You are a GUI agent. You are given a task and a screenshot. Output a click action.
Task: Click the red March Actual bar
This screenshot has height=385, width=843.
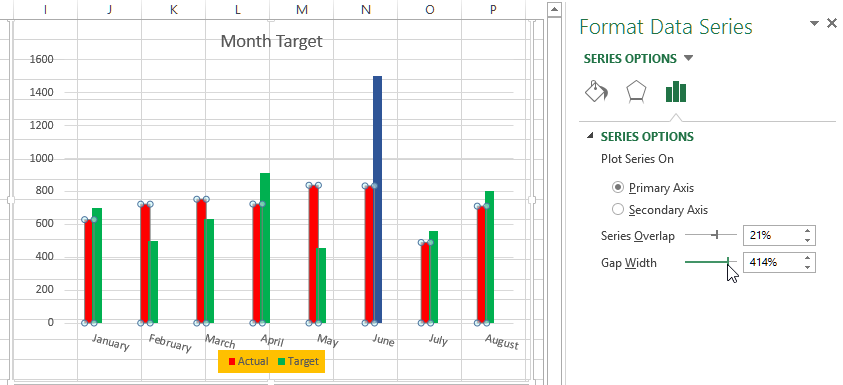(x=201, y=261)
